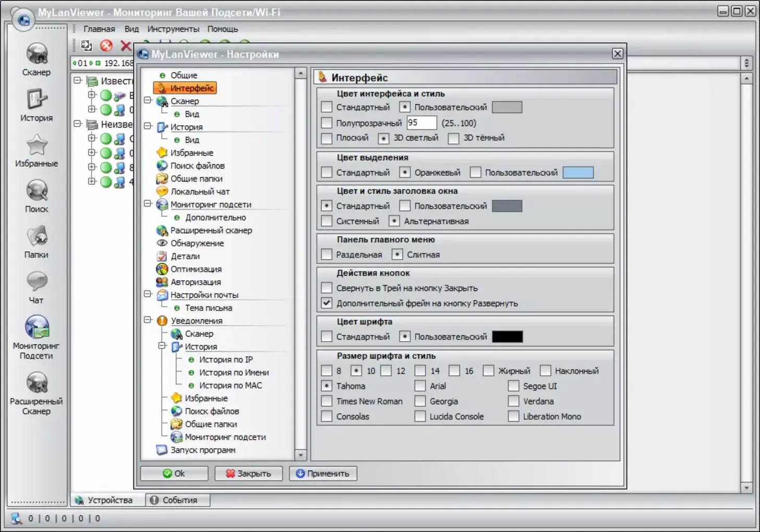This screenshot has height=532, width=760.
Task: Open Мониторинг Подсети in the sidebar
Action: (x=37, y=328)
